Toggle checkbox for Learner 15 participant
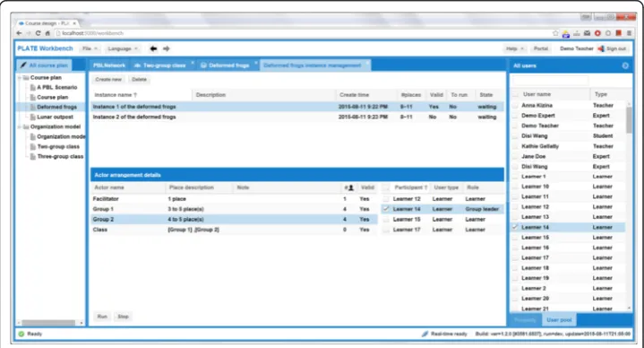 [x=386, y=220]
